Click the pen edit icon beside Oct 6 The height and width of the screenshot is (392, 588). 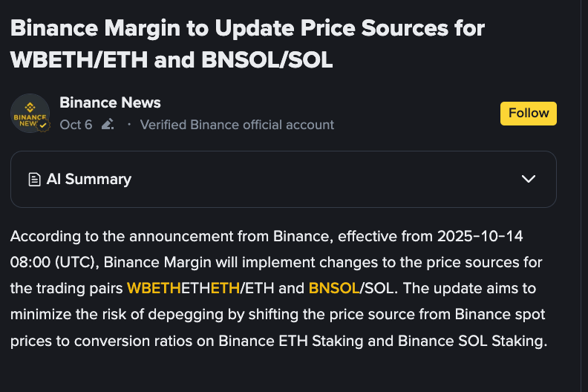click(108, 124)
